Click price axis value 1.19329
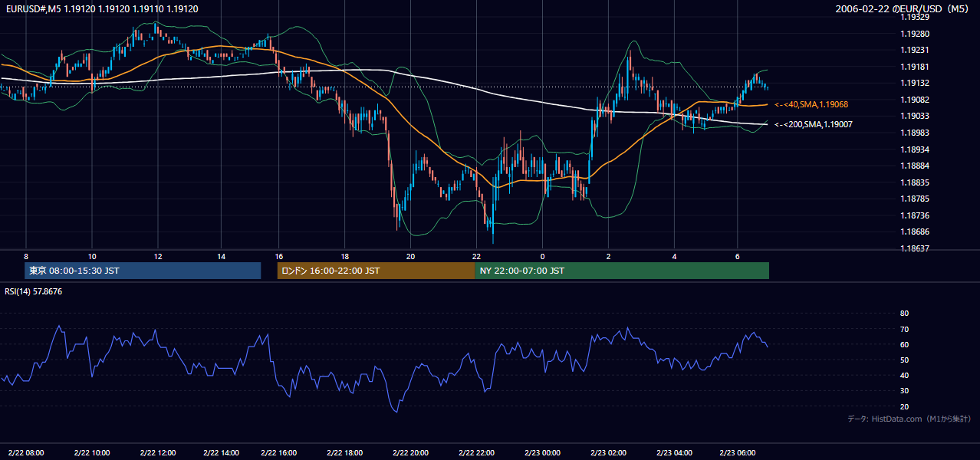980x460 pixels. [x=914, y=17]
